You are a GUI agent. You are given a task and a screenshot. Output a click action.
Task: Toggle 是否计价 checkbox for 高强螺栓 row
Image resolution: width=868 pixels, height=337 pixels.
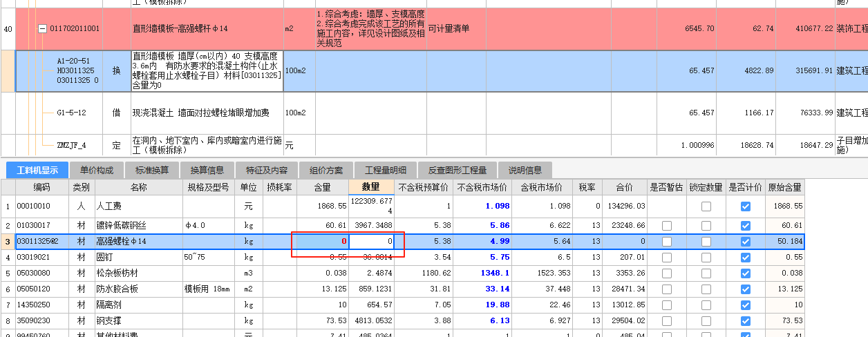click(x=745, y=242)
